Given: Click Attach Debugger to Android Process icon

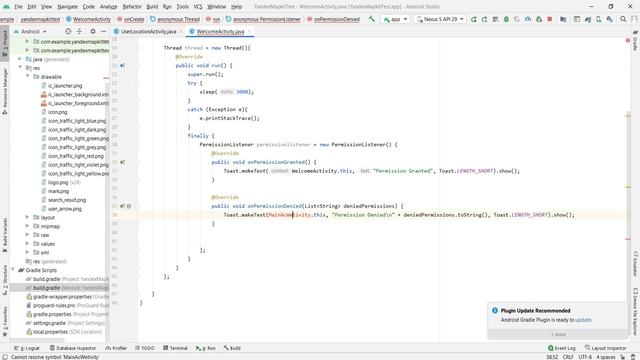Looking at the screenshot, I should [x=539, y=19].
